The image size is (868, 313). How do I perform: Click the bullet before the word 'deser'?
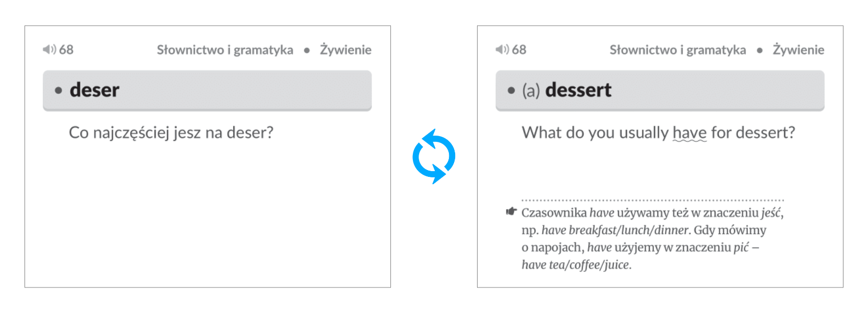(58, 90)
